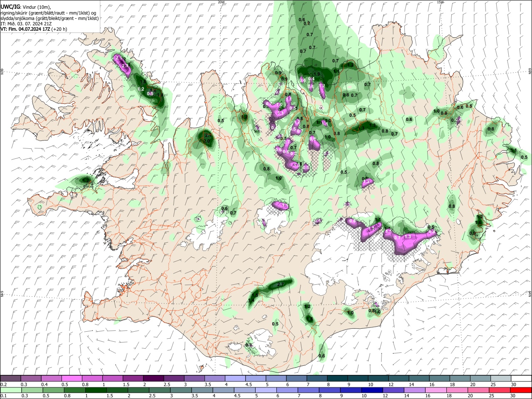Click the 15W longitude label
Viewport: 532px width, 399px height.
tap(441, 2)
